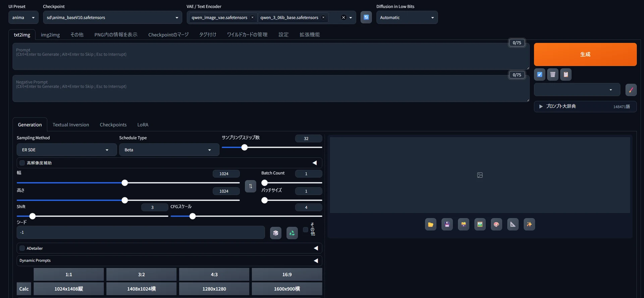Enable the ADetailer checkbox
The width and height of the screenshot is (644, 298).
(22, 248)
